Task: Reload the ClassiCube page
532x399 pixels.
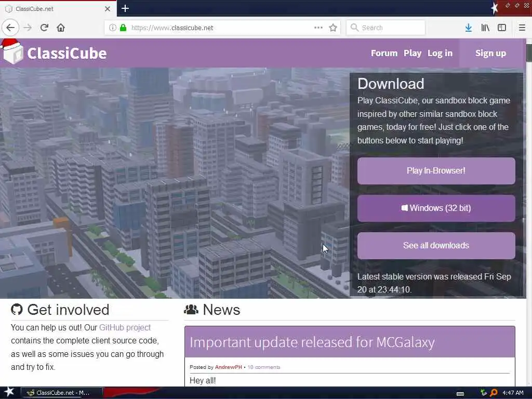Action: [45, 28]
